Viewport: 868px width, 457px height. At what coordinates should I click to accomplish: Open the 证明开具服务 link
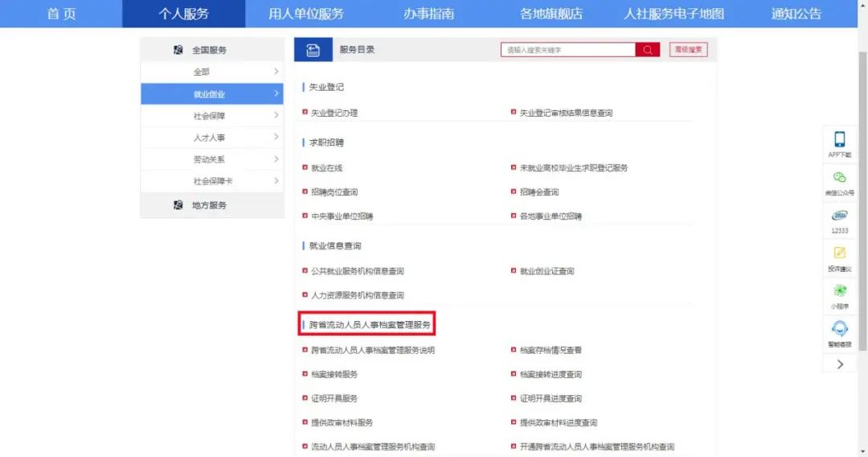click(x=334, y=398)
